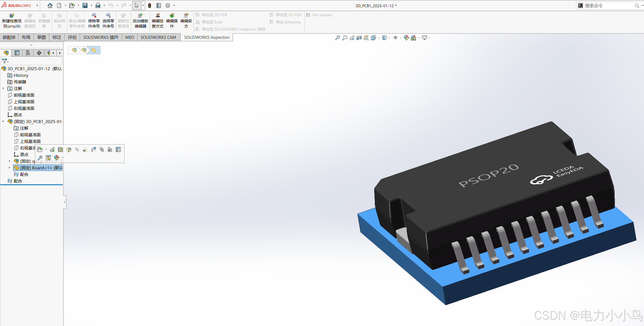Screen dimensions: 644x326
Task: Open Options with the gear icon
Action: [168, 6]
